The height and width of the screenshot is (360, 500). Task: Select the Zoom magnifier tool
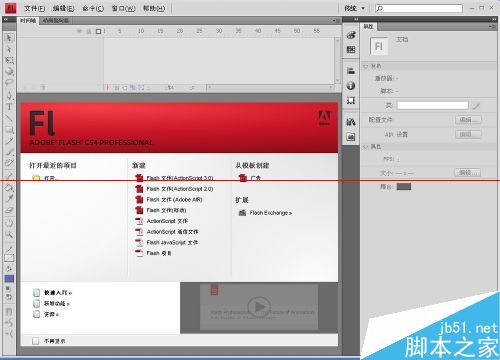click(x=9, y=235)
